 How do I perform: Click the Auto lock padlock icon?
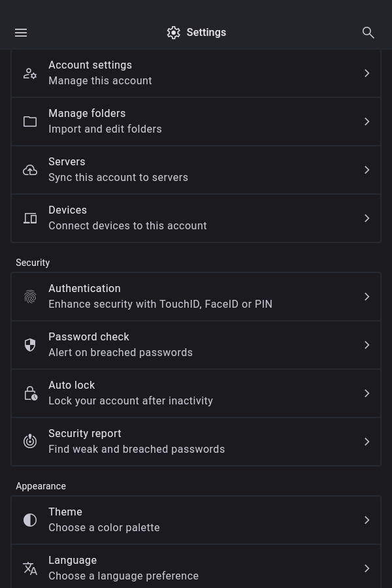point(30,393)
